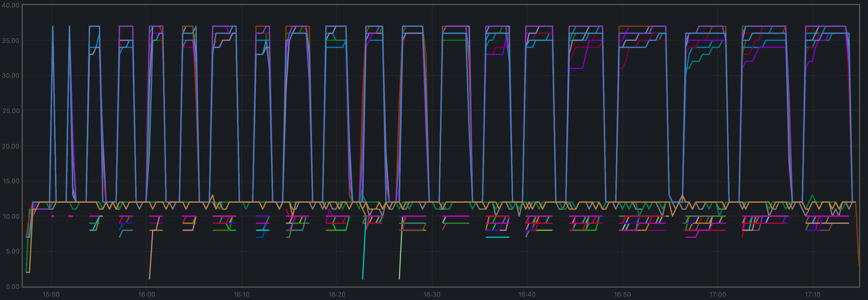
Task: Click the 16:40 time axis label
Action: (527, 295)
